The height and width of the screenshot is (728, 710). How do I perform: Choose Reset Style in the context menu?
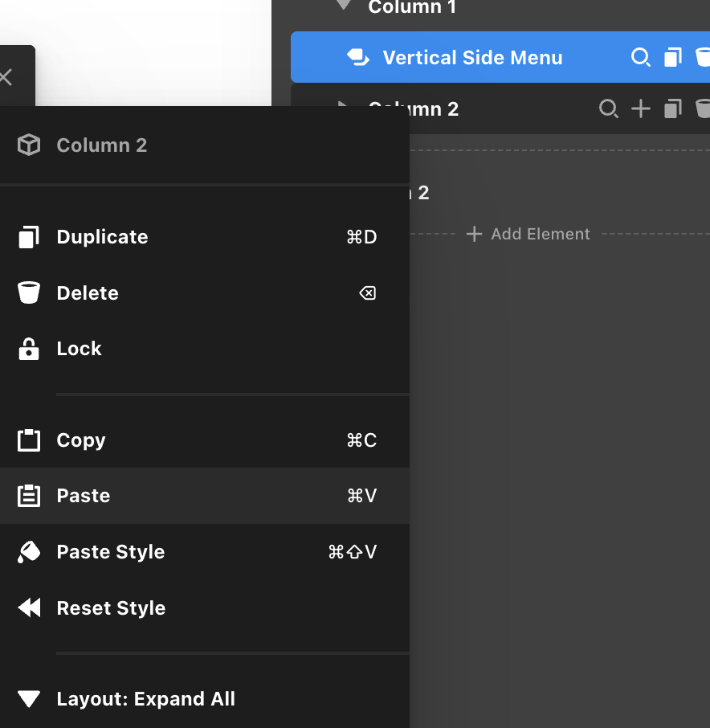tap(111, 608)
